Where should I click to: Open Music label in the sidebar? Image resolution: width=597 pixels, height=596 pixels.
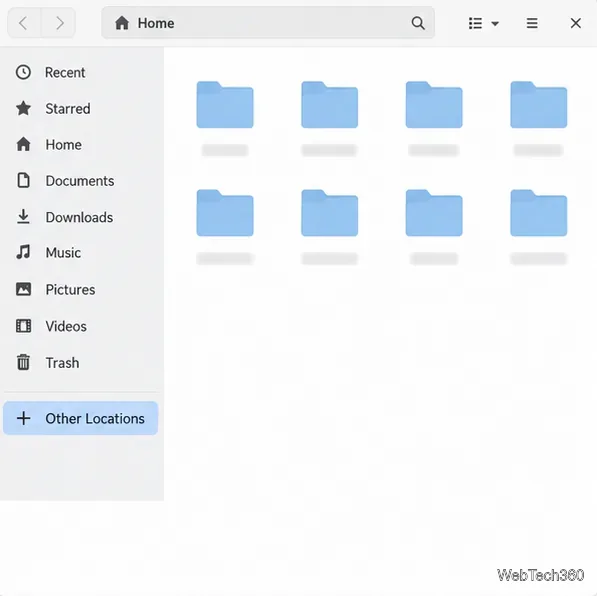(x=63, y=253)
